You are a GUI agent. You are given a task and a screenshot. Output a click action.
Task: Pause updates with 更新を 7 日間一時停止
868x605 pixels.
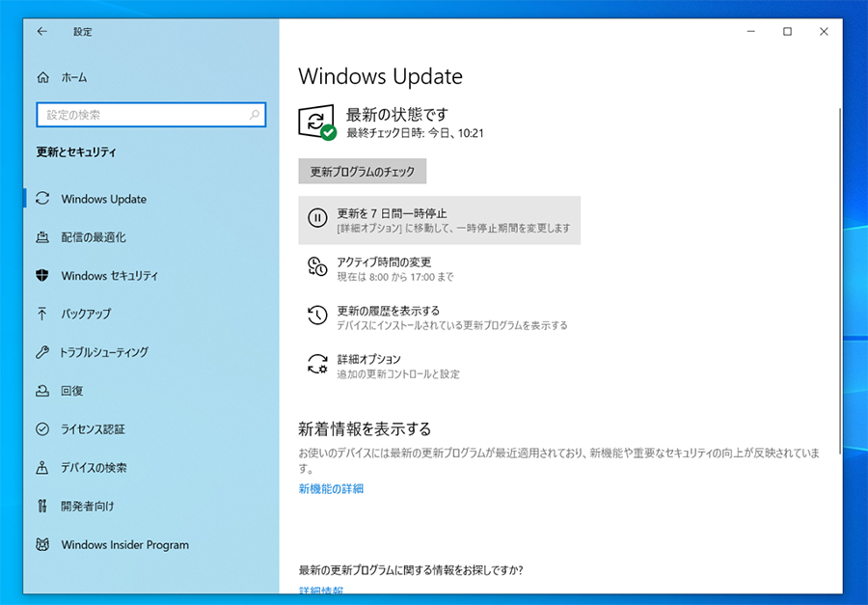(440, 220)
